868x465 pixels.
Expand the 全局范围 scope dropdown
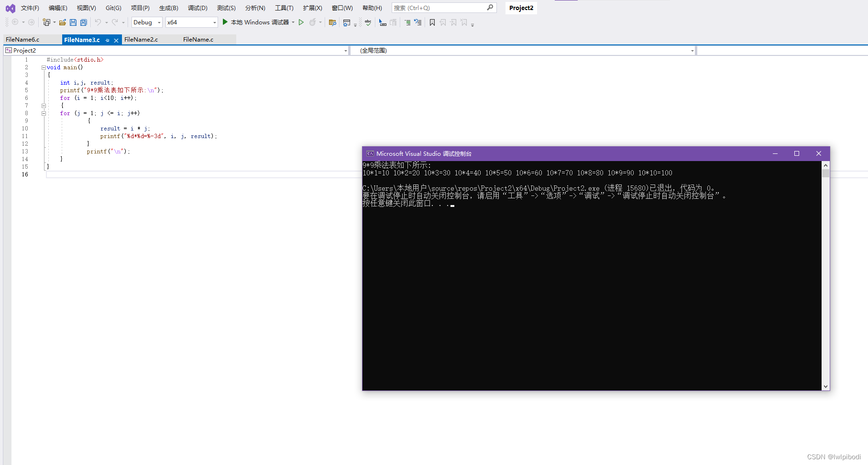point(692,51)
